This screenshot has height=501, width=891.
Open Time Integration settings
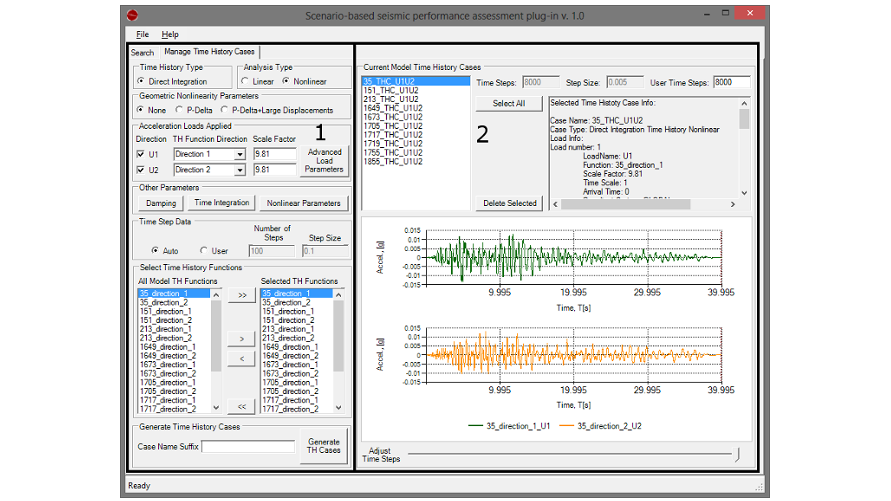[x=222, y=203]
